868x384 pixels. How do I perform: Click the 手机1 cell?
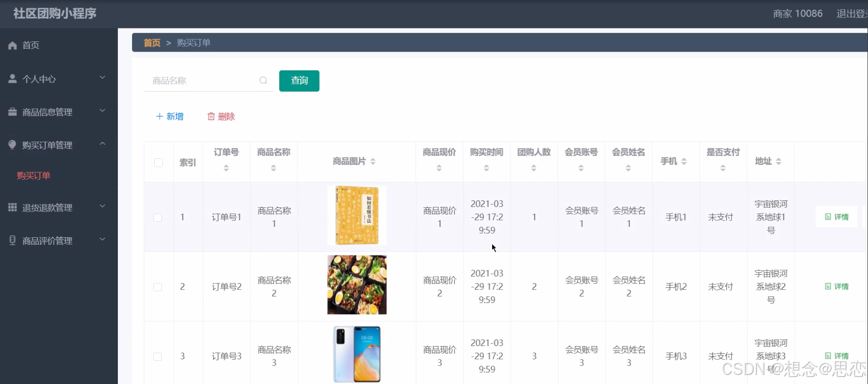[676, 217]
